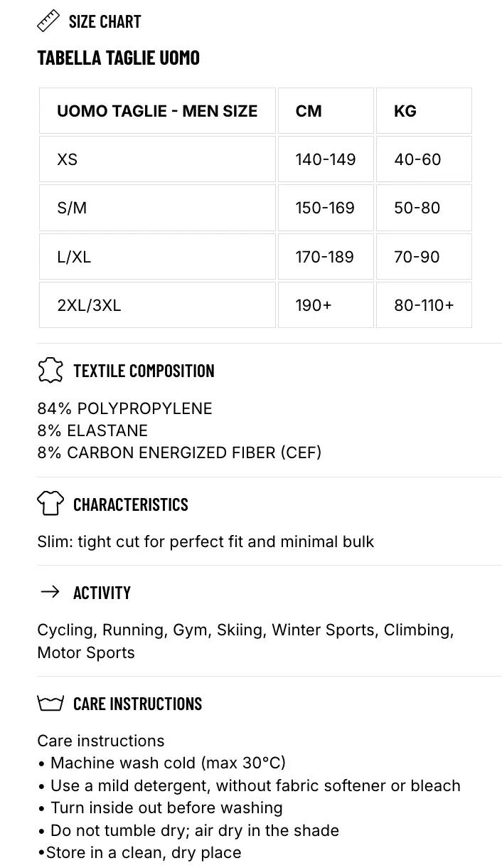Click the CM column header
Image resolution: width=502 pixels, height=868 pixels.
coord(326,111)
